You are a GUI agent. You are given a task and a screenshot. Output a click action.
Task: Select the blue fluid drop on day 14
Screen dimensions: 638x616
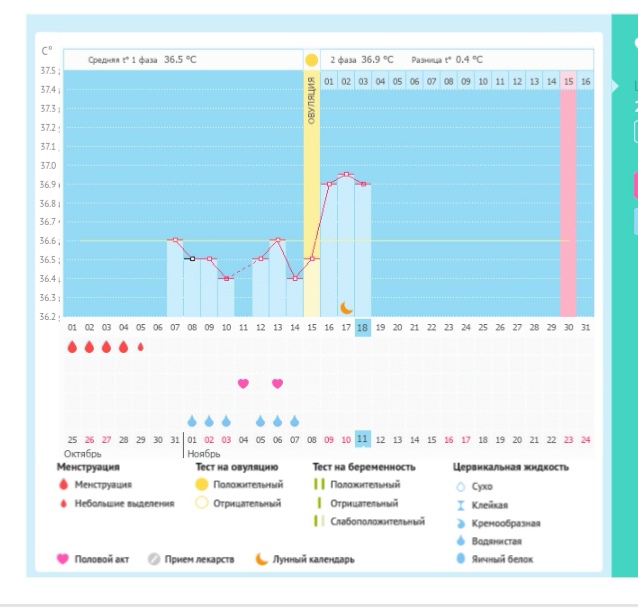click(295, 421)
